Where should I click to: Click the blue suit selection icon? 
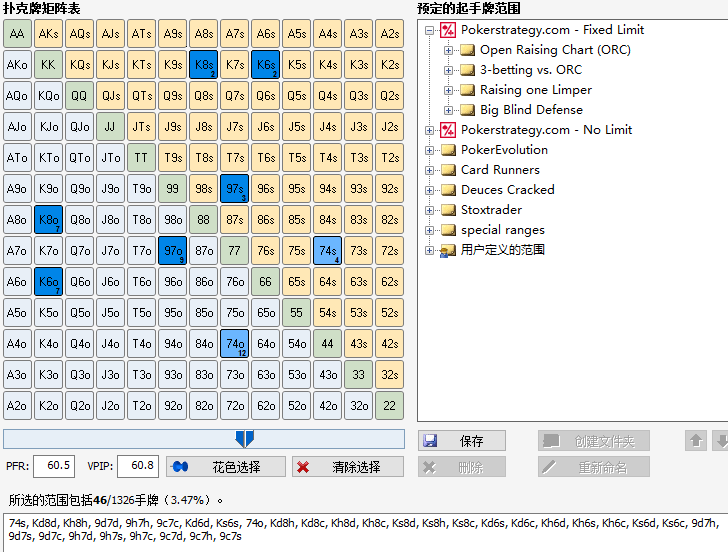180,467
